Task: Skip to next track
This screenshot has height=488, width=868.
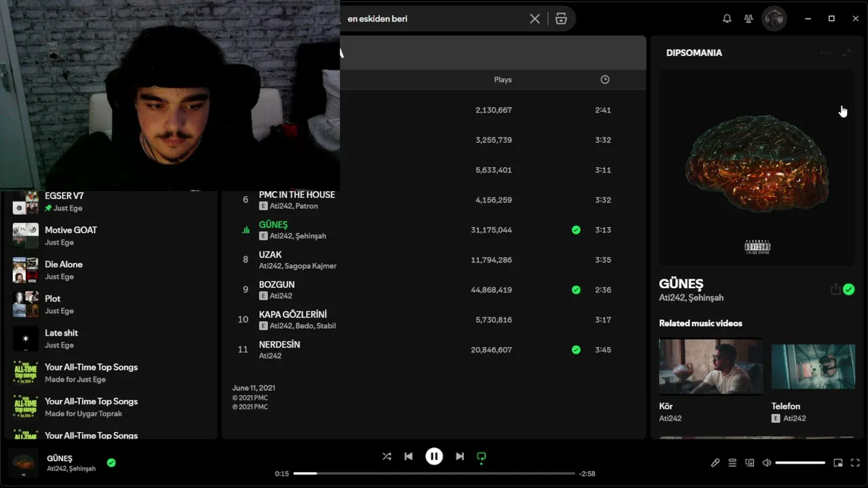Action: [x=460, y=456]
